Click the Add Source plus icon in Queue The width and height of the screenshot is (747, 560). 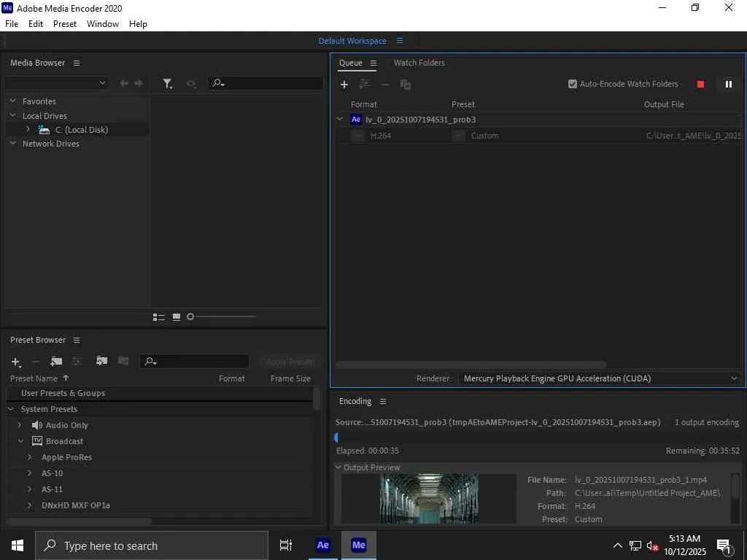pos(344,85)
